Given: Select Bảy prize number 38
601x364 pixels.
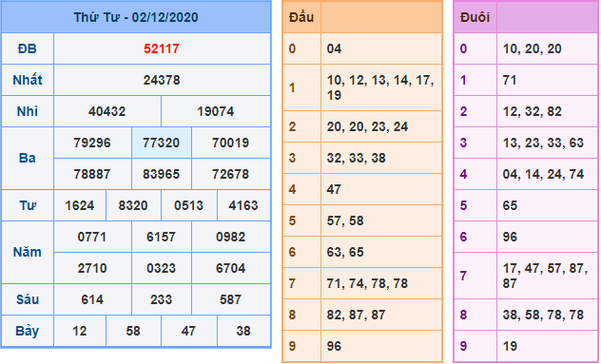Looking at the screenshot, I should pyautogui.click(x=243, y=331).
